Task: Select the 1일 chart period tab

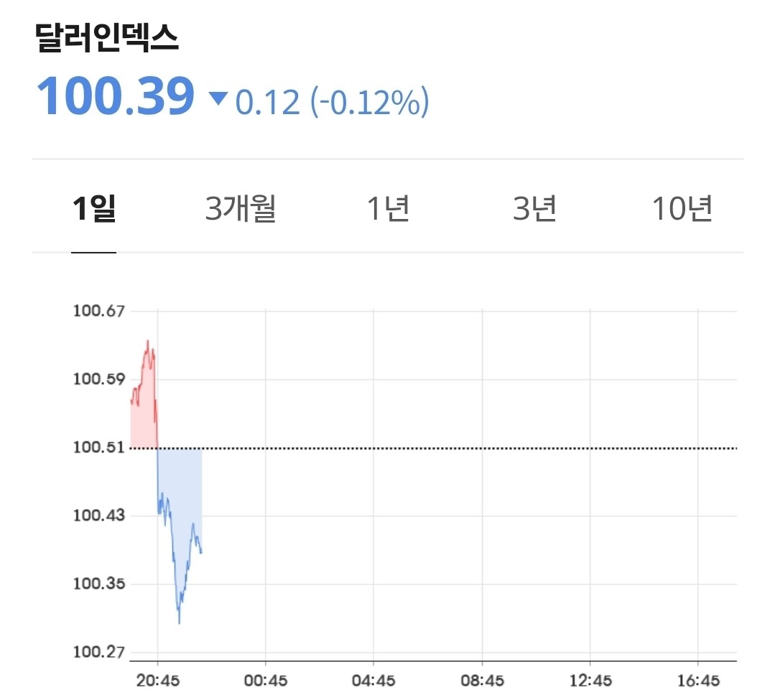Action: click(x=93, y=209)
